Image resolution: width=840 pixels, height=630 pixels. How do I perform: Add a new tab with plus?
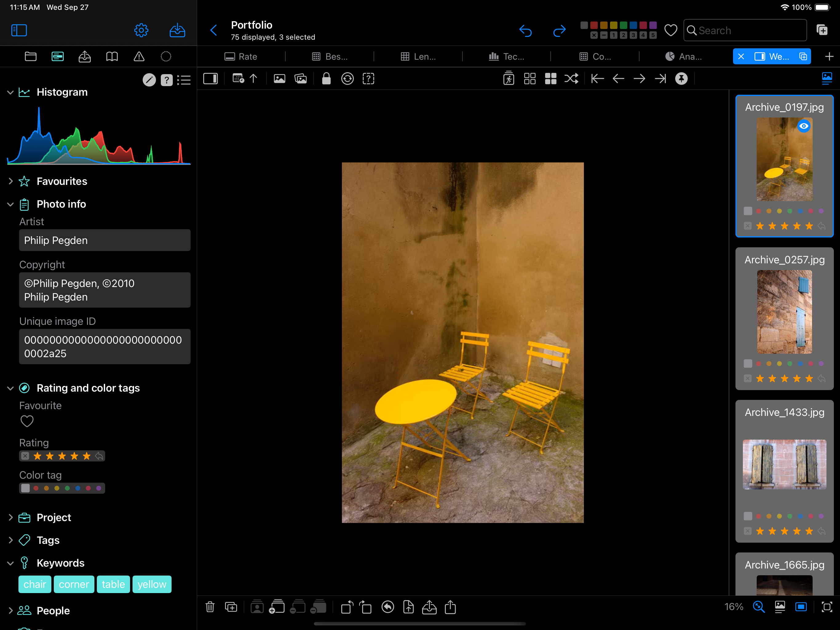click(829, 57)
